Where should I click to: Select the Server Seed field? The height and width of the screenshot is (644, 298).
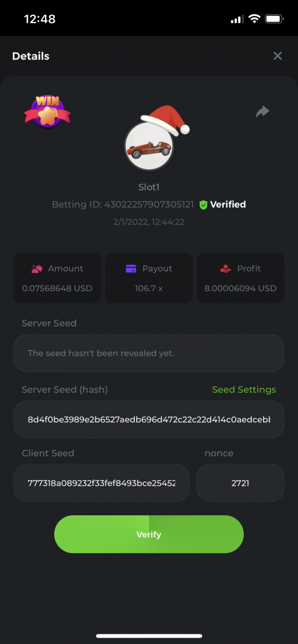tap(149, 353)
